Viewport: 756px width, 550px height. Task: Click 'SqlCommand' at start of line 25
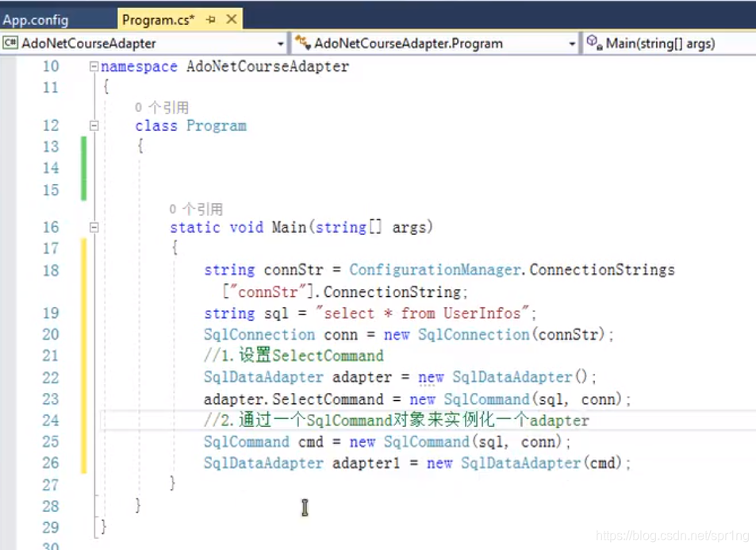click(247, 441)
